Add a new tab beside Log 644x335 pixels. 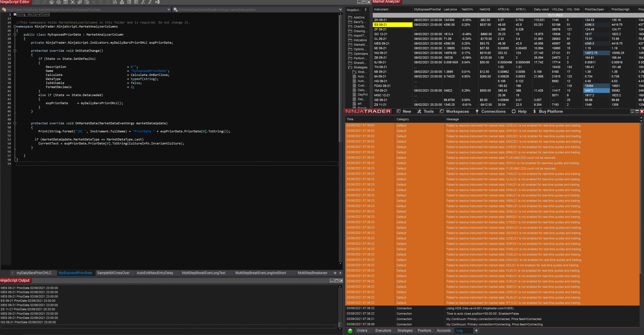point(476,331)
